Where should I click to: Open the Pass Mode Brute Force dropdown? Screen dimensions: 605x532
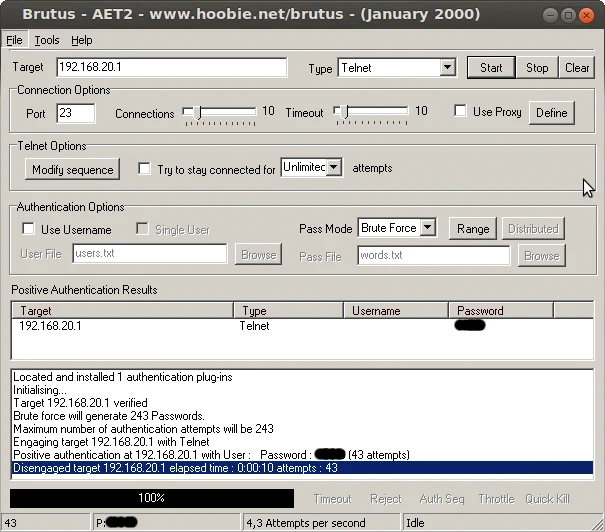(x=397, y=228)
